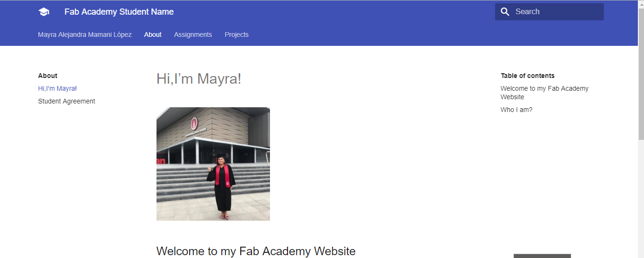Image resolution: width=644 pixels, height=258 pixels.
Task: Click the Hi,I'm Mayra! page heading
Action: pyautogui.click(x=199, y=78)
